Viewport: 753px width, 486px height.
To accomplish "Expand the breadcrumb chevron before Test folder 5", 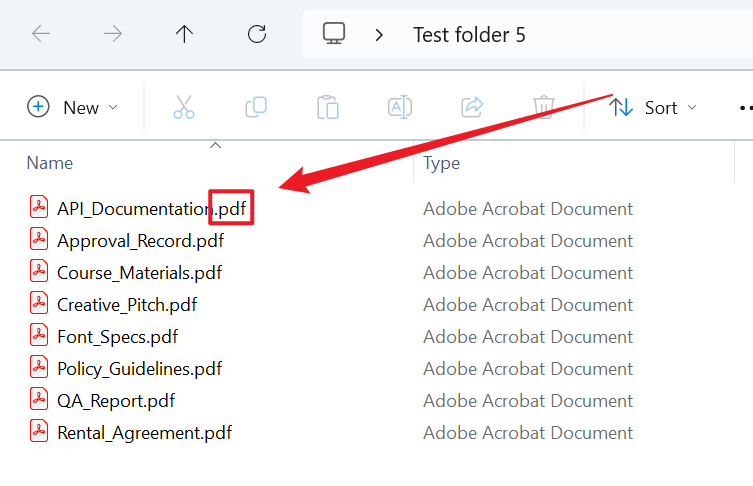I will coord(379,35).
